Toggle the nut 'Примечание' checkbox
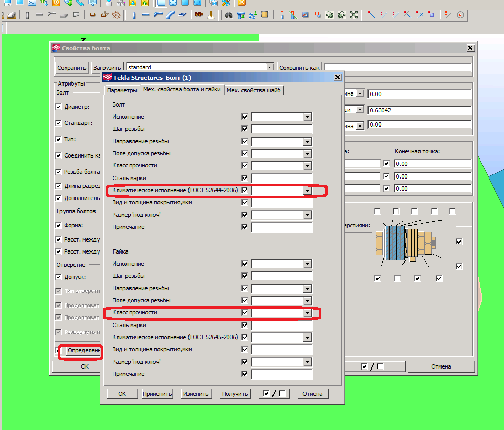 [245, 374]
